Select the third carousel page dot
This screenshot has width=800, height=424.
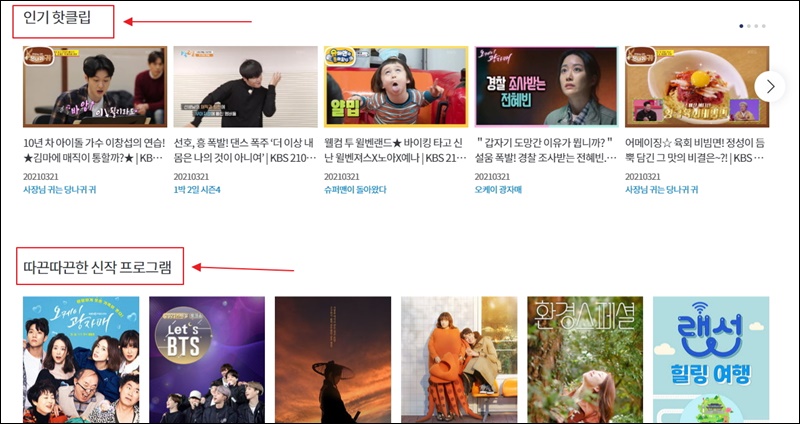(756, 26)
